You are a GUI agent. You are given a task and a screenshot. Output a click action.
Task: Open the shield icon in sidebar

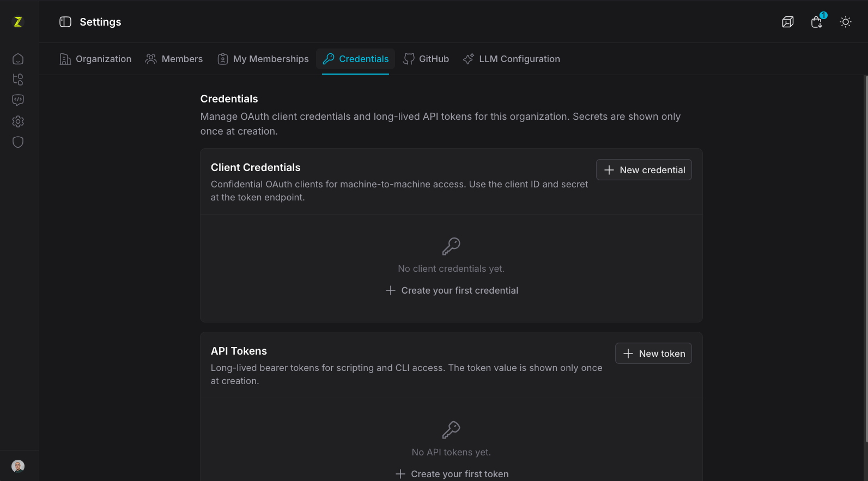[18, 142]
